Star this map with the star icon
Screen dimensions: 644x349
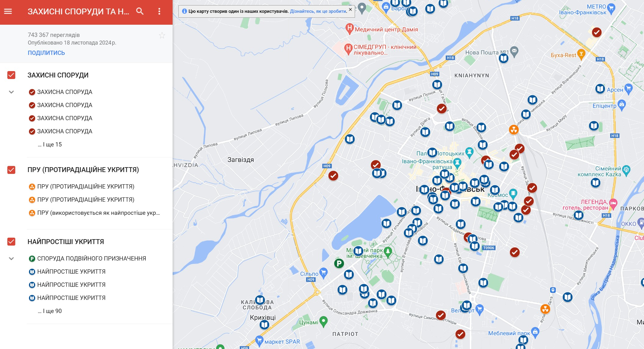[162, 35]
